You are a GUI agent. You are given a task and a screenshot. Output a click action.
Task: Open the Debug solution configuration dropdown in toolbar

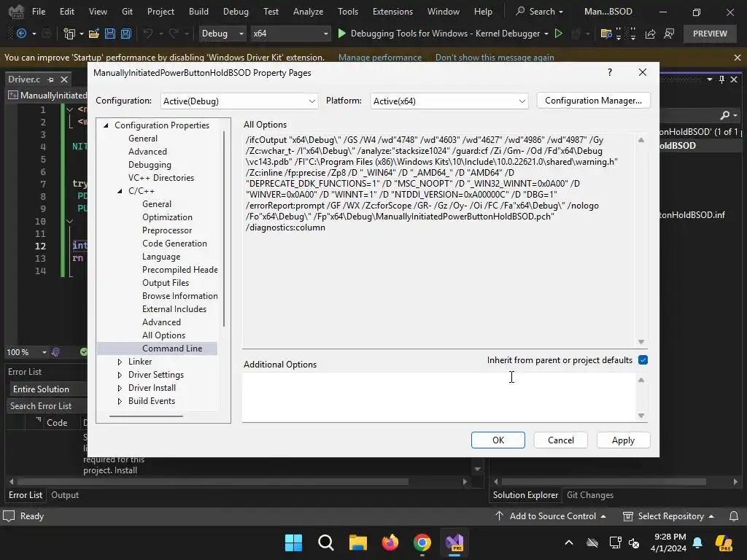(x=222, y=34)
